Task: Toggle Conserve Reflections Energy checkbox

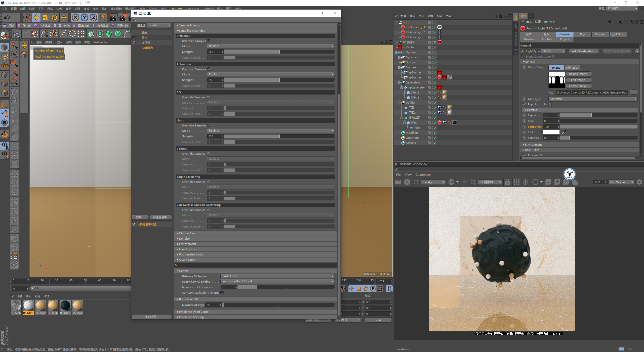Action: click(x=222, y=292)
